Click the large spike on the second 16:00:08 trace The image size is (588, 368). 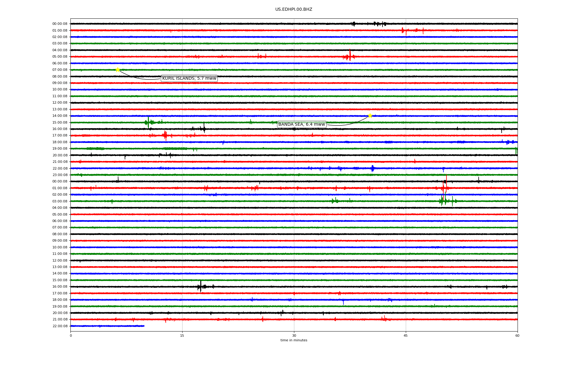201,286
